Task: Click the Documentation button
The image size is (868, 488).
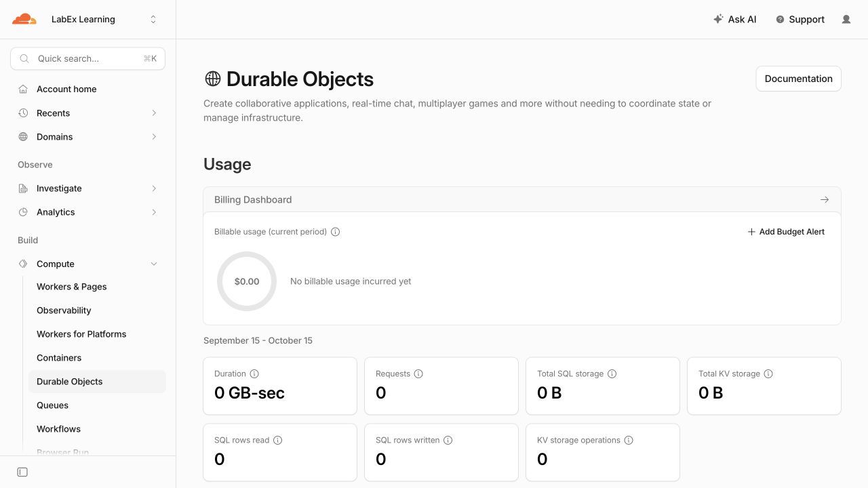Action: pyautogui.click(x=798, y=79)
